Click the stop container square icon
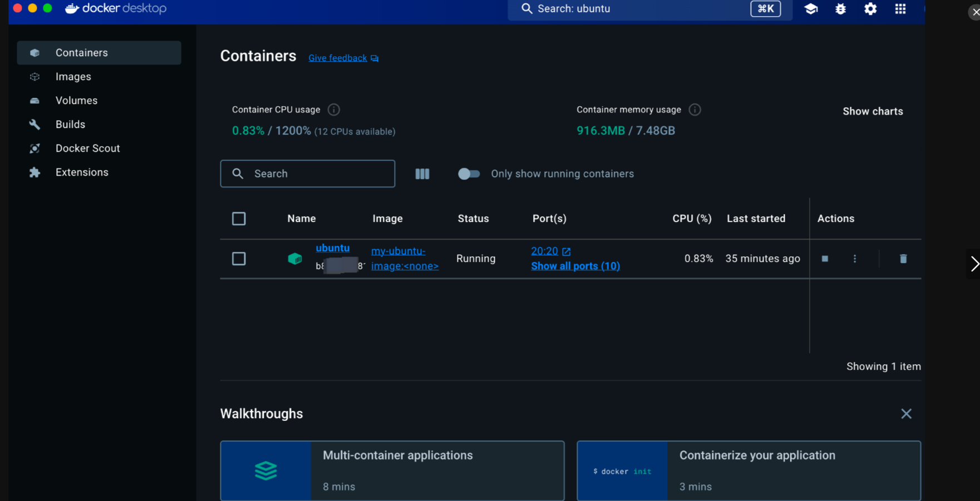Screen dimensions: 980x501 pyautogui.click(x=825, y=259)
